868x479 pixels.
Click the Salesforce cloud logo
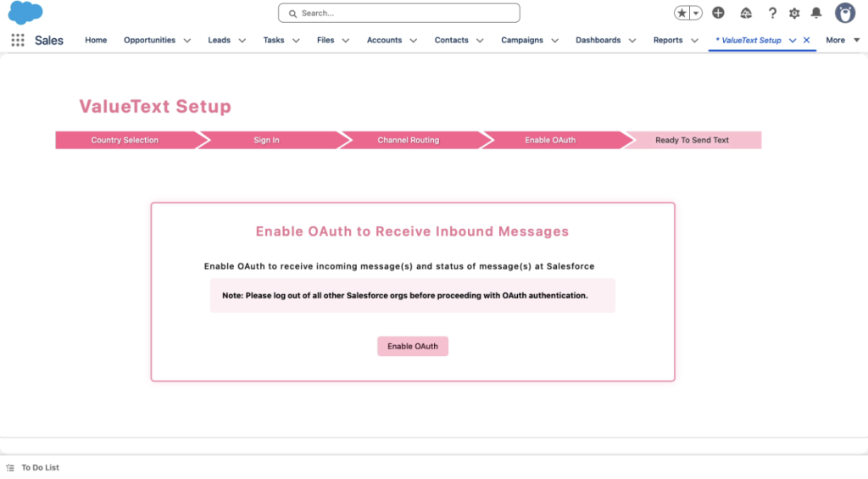(25, 13)
